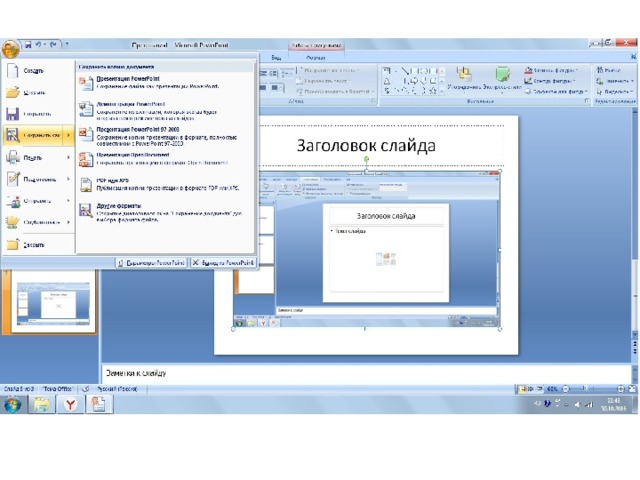Image resolution: width=640 pixels, height=480 pixels.
Task: Open the Заливка фигуры dropdown
Action: point(551,70)
